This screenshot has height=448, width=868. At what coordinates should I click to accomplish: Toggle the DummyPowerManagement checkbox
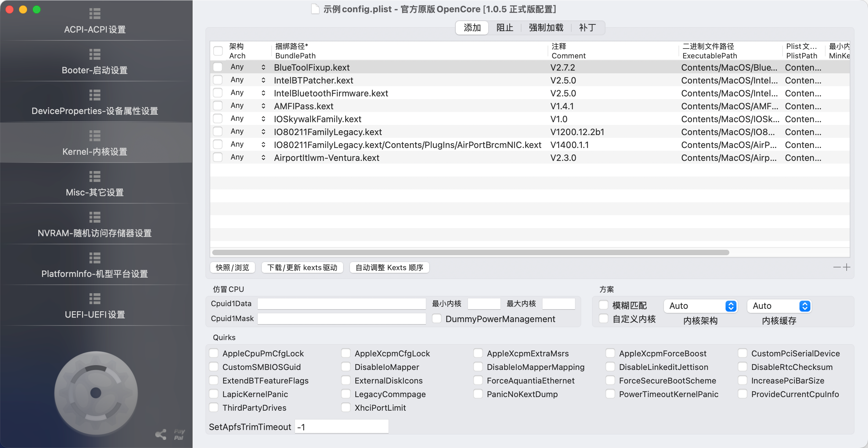pos(437,319)
